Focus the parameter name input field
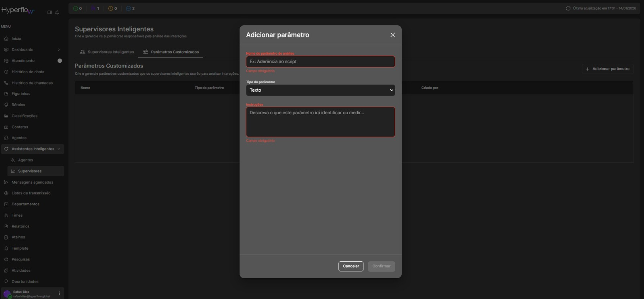The image size is (644, 299). [320, 61]
